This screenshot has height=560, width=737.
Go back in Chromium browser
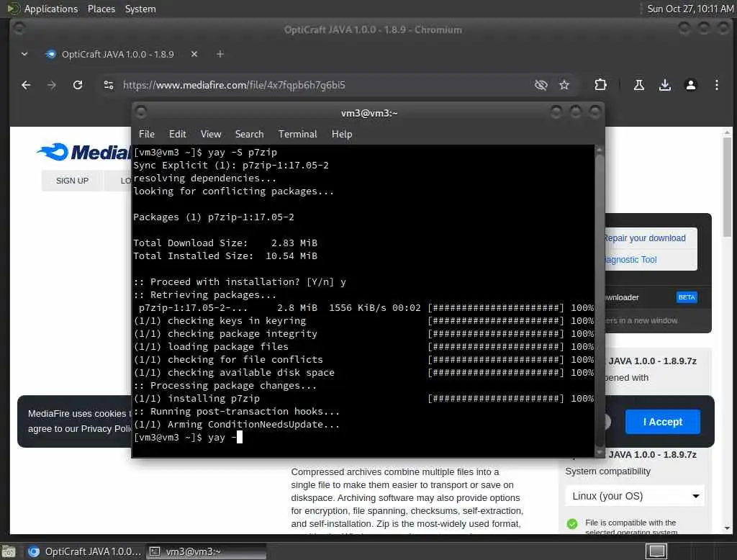pyautogui.click(x=26, y=85)
